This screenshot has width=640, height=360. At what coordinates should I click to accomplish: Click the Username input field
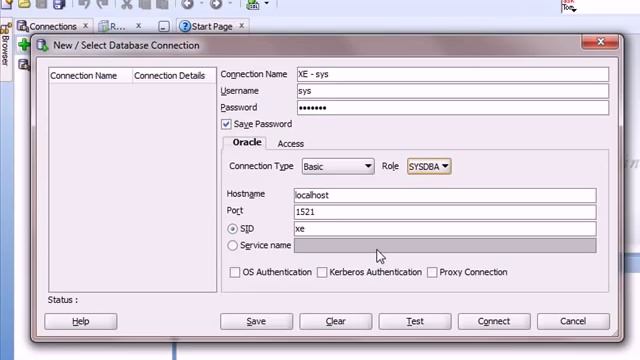click(453, 91)
